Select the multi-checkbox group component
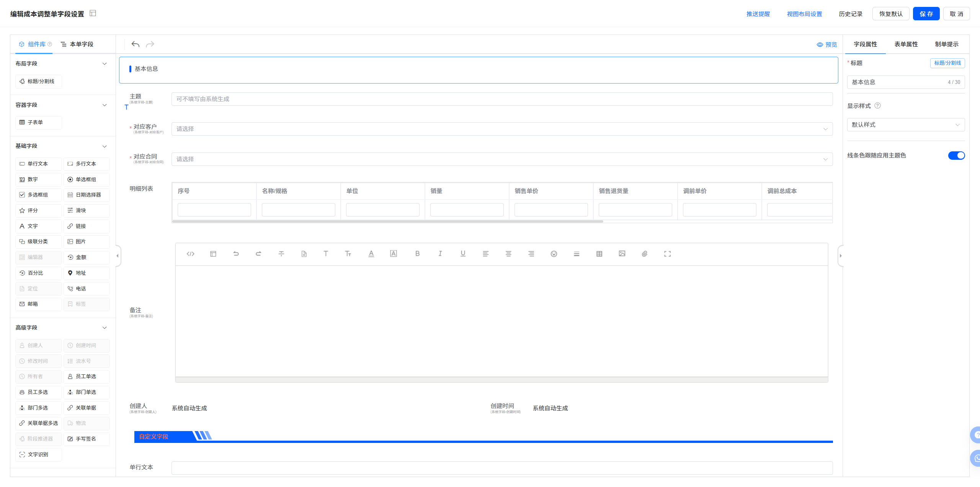 (38, 195)
